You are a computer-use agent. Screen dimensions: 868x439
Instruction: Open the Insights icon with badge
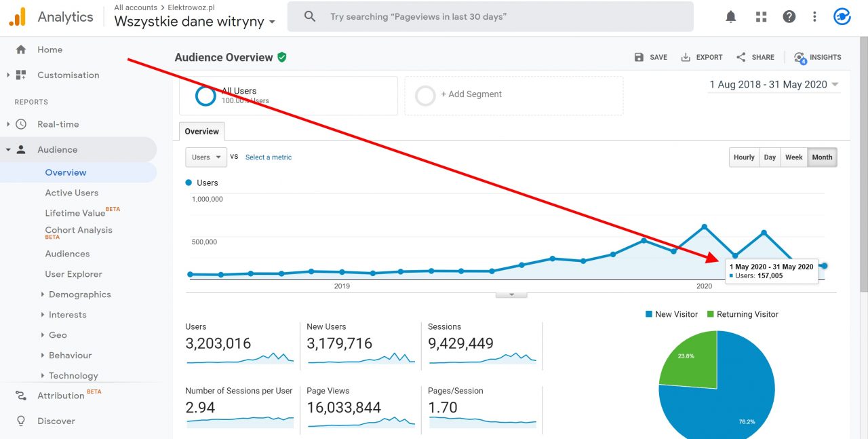click(x=800, y=58)
